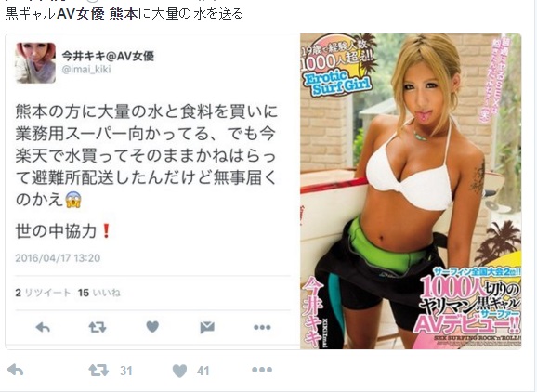Click the display name 今井キキ@AV女優
The width and height of the screenshot is (537, 392).
point(108,56)
